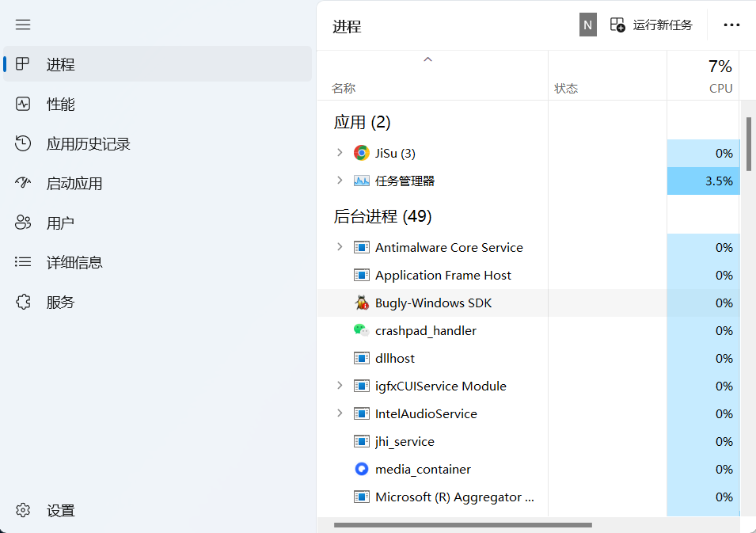756x533 pixels.
Task: Select the media_container process name
Action: pos(423,470)
